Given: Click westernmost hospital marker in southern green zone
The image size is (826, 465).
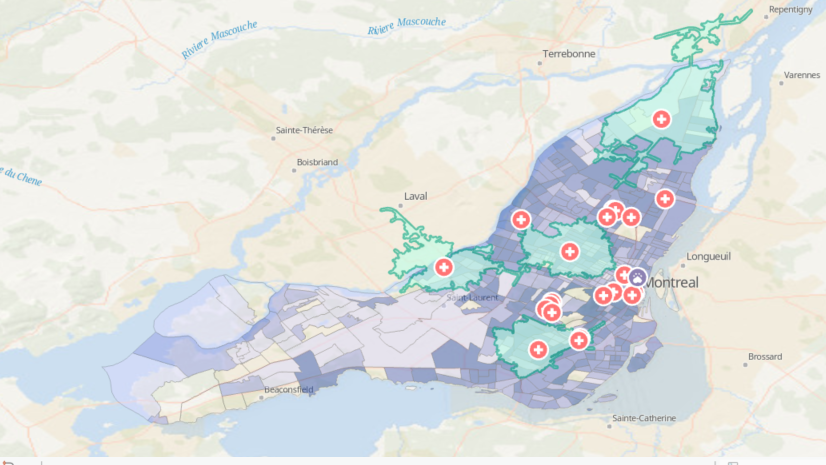Looking at the screenshot, I should (538, 349).
